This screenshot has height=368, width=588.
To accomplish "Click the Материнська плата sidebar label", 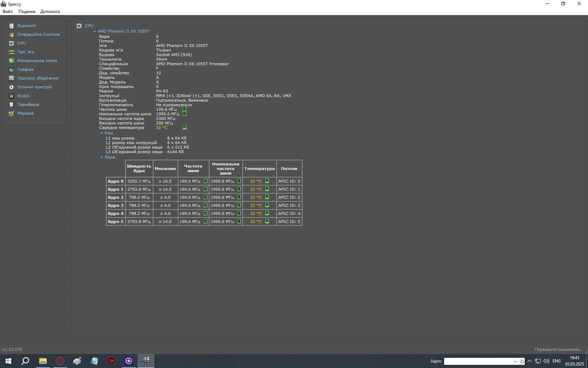I will pyautogui.click(x=37, y=61).
